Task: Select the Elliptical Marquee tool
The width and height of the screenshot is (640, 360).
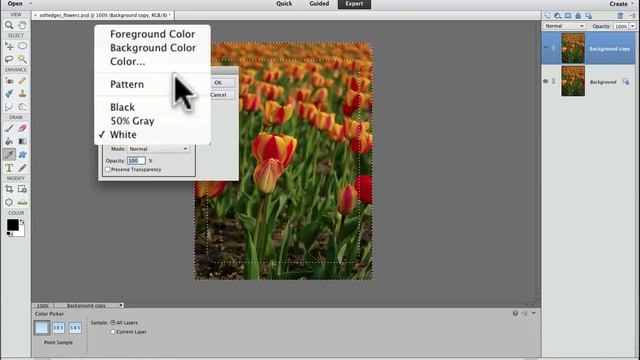Action: [x=22, y=46]
